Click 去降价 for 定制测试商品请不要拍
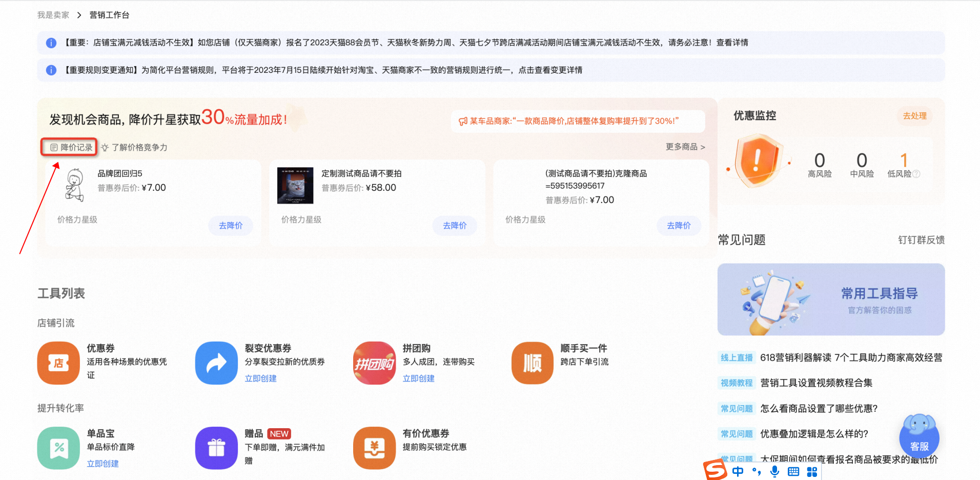Viewport: 980px width, 480px height. 455,226
